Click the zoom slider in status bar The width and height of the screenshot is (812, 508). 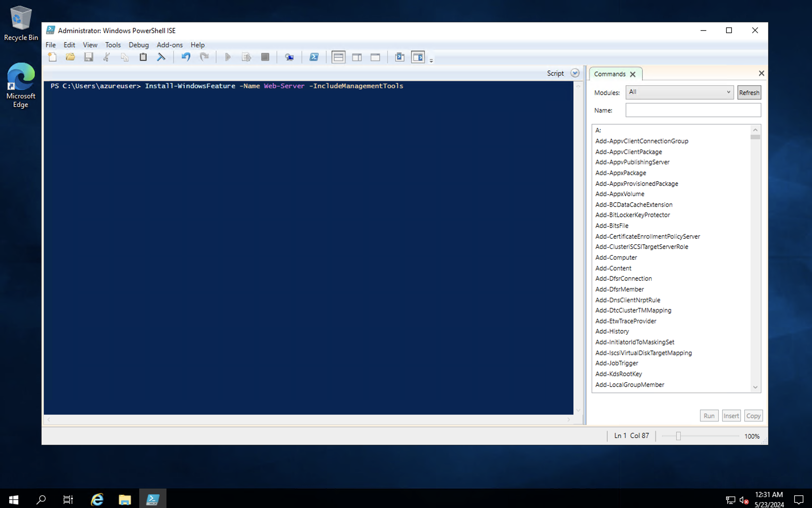click(678, 436)
